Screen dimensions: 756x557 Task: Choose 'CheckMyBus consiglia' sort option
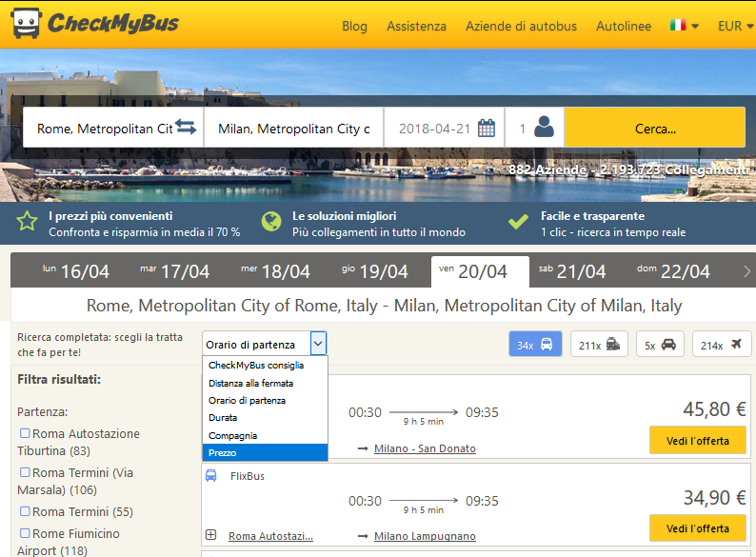266,365
